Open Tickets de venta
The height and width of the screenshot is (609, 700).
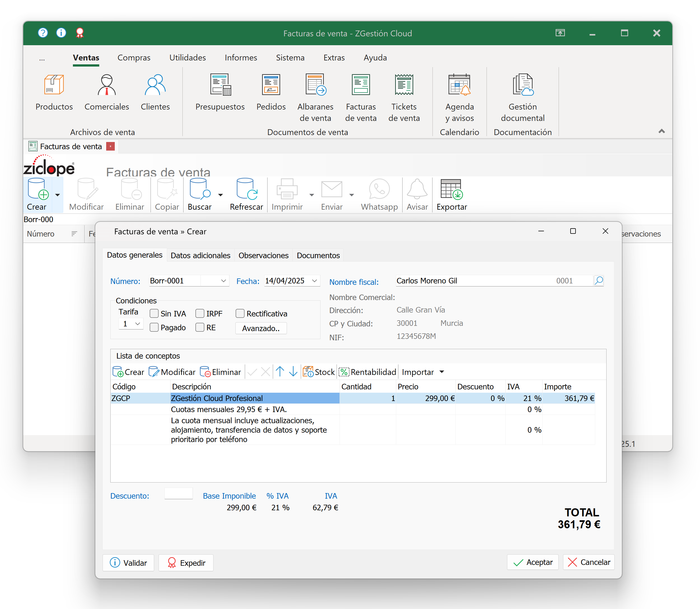click(404, 98)
